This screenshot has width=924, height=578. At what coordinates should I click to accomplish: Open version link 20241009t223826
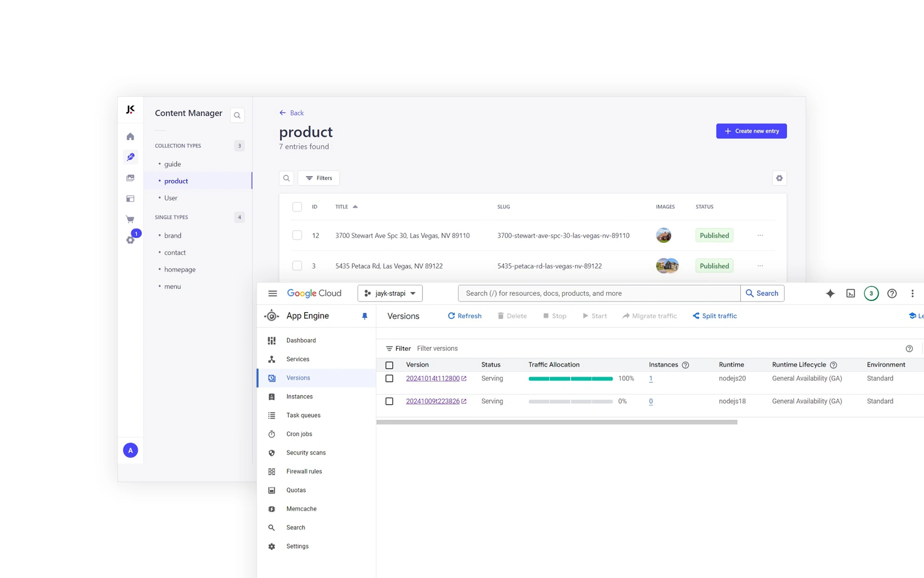[433, 401]
